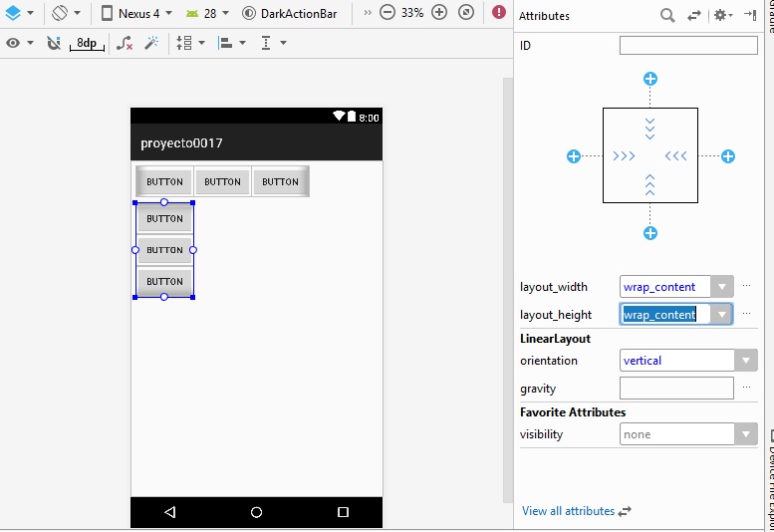The height and width of the screenshot is (532, 774).
Task: Open the orientation vertical dropdown
Action: coord(745,361)
